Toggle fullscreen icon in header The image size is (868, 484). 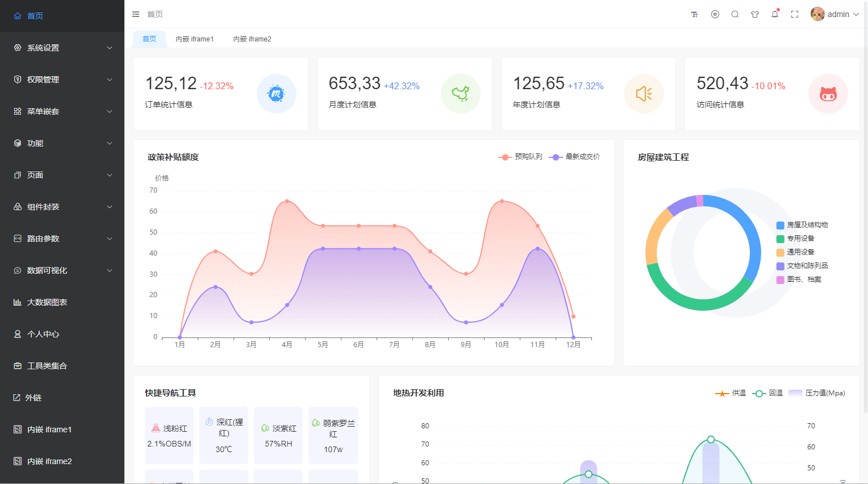click(795, 14)
